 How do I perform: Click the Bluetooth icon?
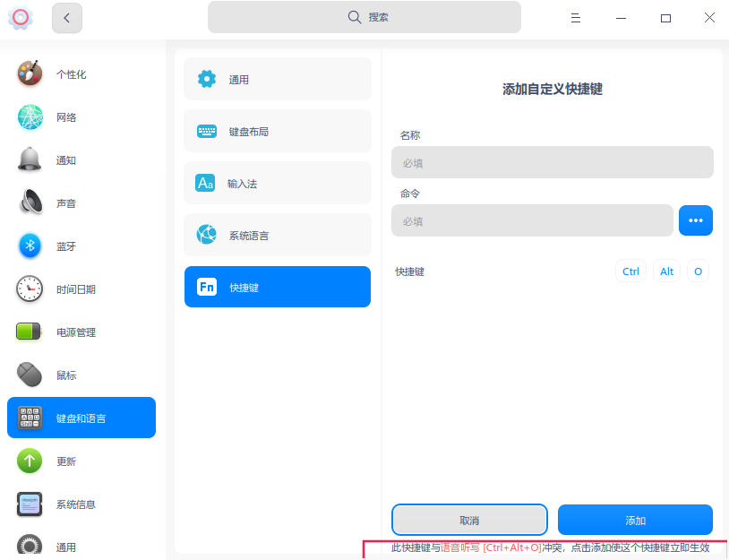pos(30,246)
